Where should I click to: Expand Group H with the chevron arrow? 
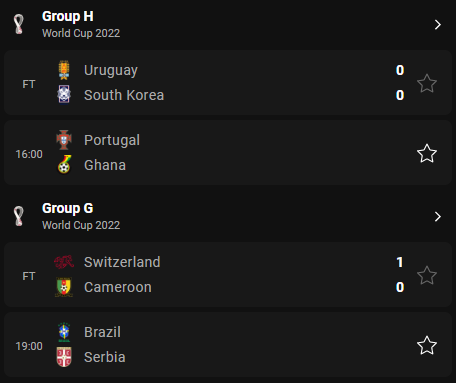tap(438, 25)
